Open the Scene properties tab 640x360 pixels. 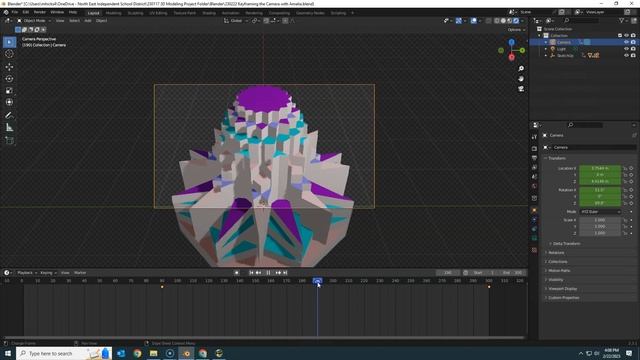[534, 177]
